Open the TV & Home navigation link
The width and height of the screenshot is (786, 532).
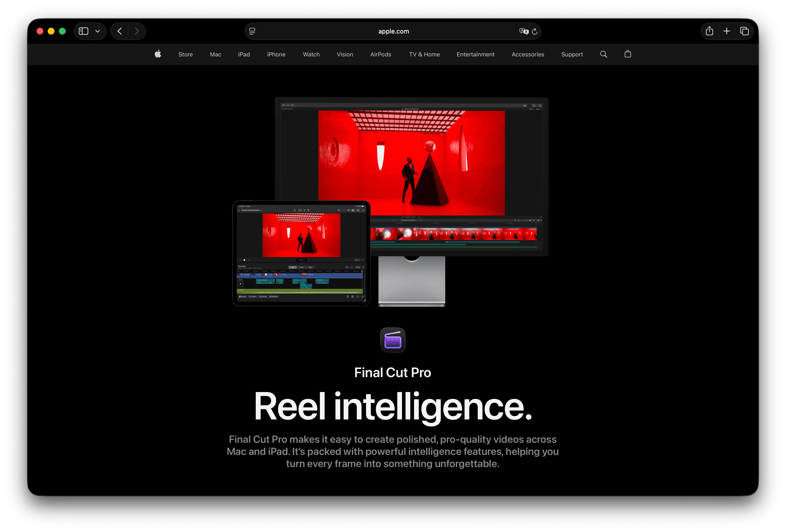tap(424, 54)
